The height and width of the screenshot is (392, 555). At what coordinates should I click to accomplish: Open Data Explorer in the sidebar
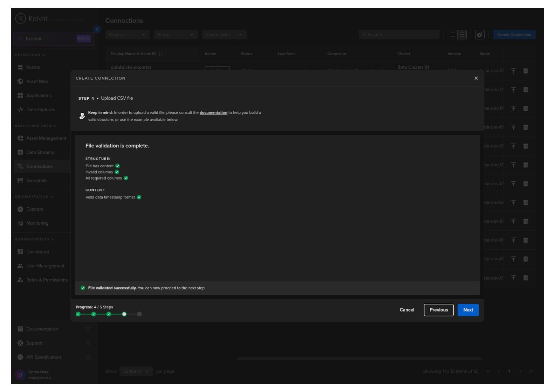[x=40, y=110]
